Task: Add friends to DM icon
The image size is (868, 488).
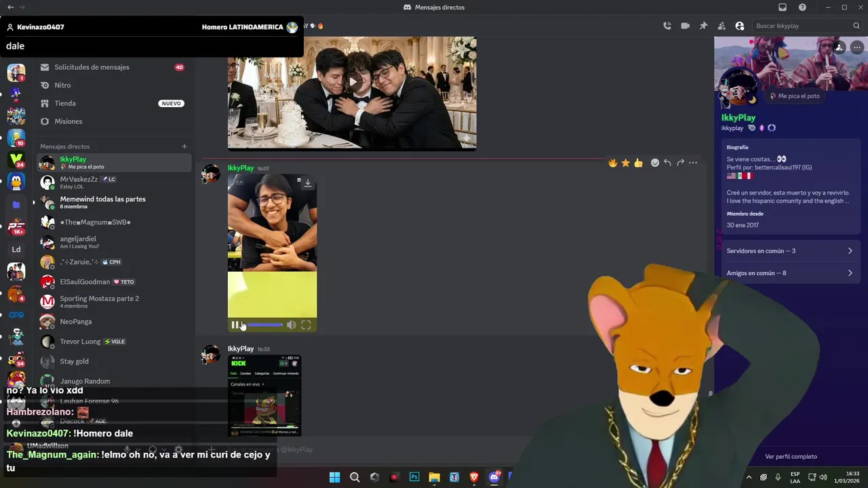Action: click(722, 26)
